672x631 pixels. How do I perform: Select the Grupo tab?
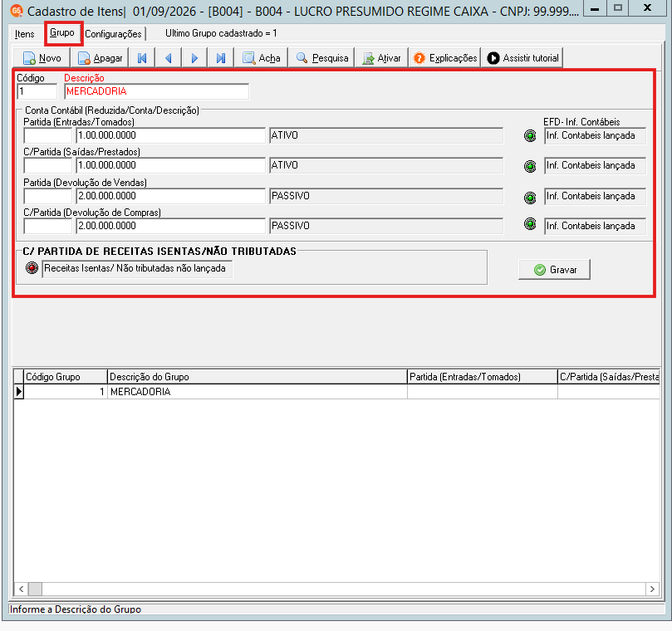click(62, 32)
